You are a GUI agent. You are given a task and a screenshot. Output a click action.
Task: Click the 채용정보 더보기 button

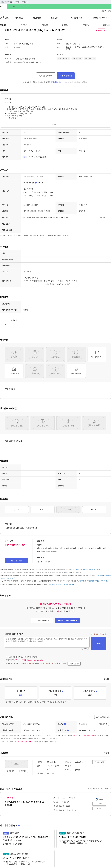coord(99,762)
